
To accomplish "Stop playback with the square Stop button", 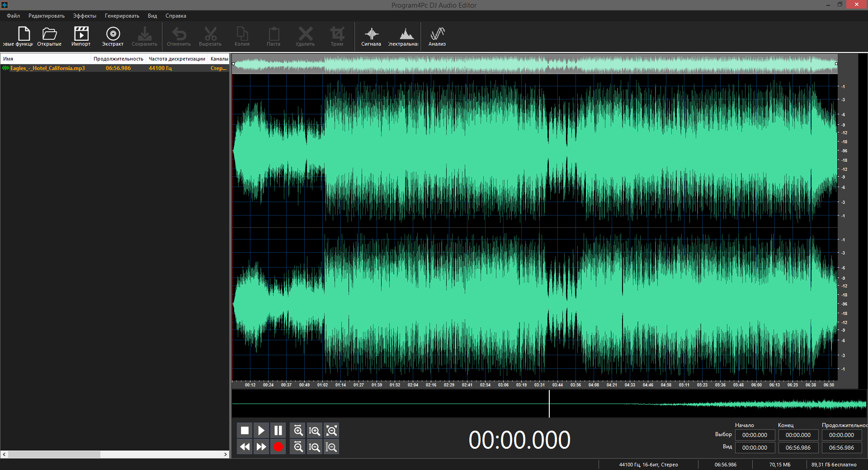I will [x=245, y=430].
